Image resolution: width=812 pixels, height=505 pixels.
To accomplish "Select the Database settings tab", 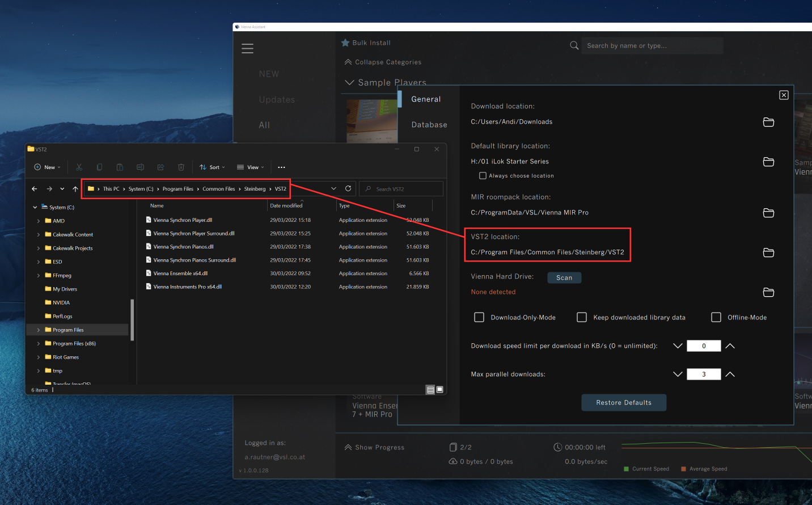I will coord(429,125).
